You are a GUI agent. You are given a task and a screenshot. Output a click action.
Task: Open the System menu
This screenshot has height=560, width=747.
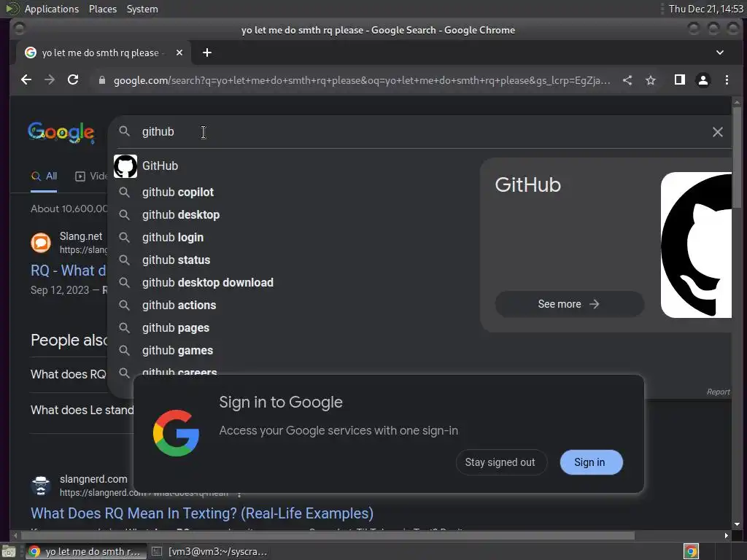point(142,9)
